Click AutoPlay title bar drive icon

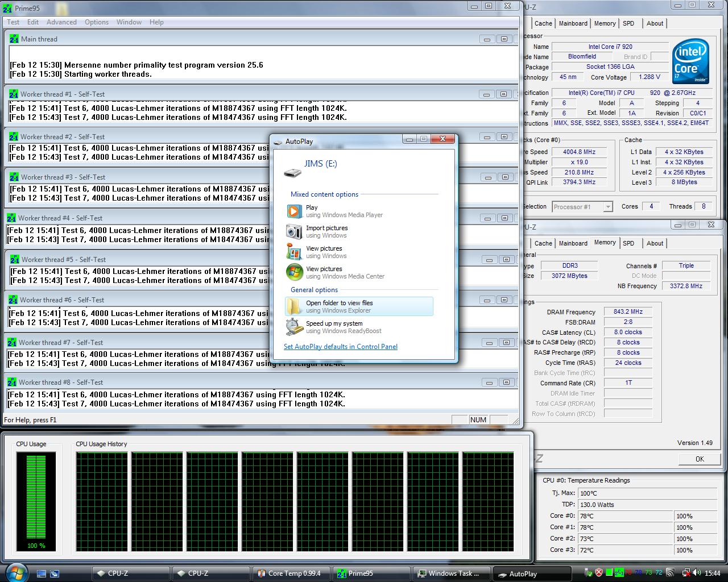pos(278,142)
